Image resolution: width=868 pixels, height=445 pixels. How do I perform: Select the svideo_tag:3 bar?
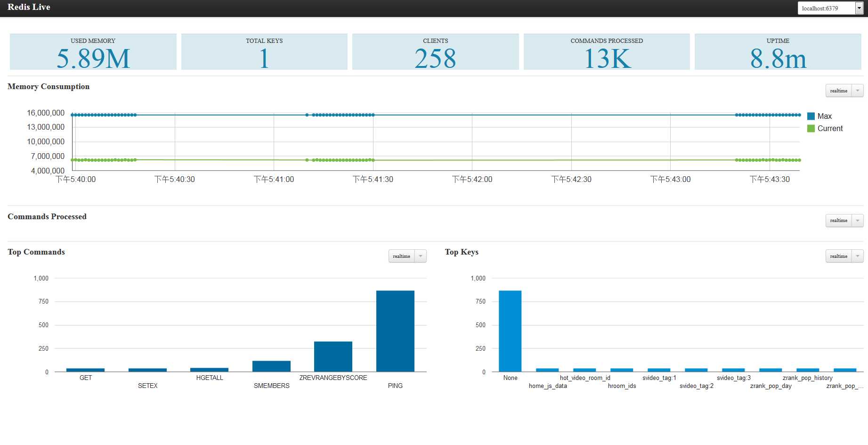click(x=733, y=370)
